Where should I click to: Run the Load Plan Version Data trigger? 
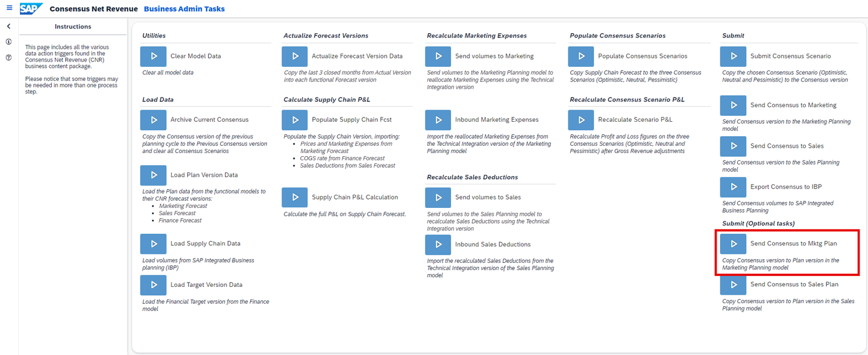(x=153, y=175)
